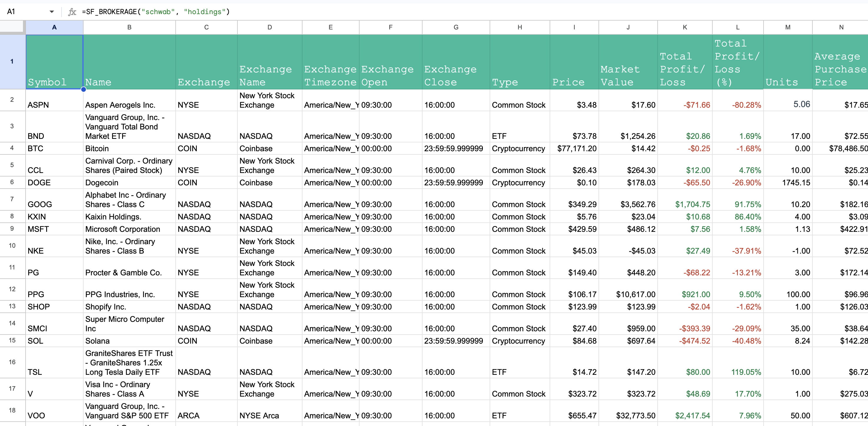Click the Procter & Gamble Co. cell
The height and width of the screenshot is (426, 868).
pos(129,268)
